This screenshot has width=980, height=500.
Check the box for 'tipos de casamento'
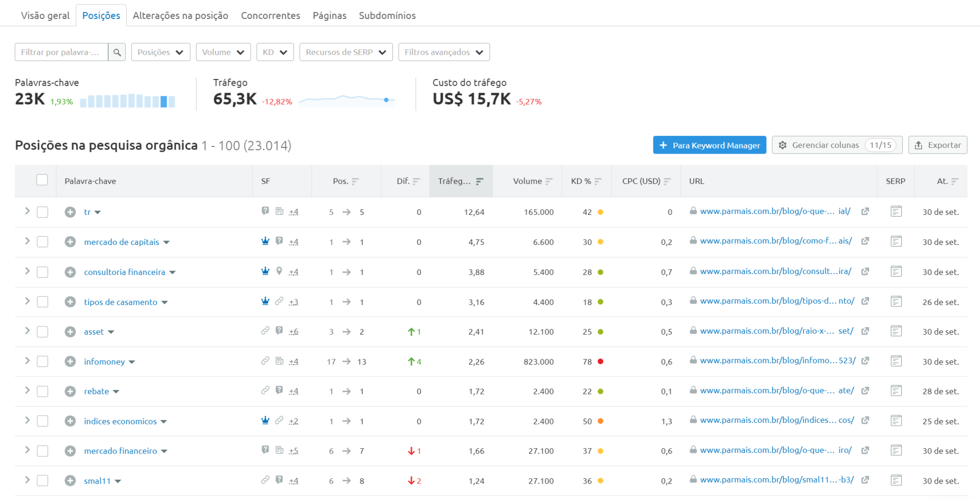pyautogui.click(x=43, y=302)
